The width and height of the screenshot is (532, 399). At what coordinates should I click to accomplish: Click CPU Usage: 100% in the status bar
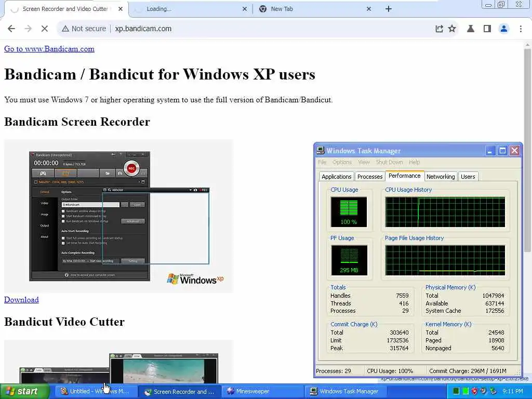pyautogui.click(x=390, y=371)
